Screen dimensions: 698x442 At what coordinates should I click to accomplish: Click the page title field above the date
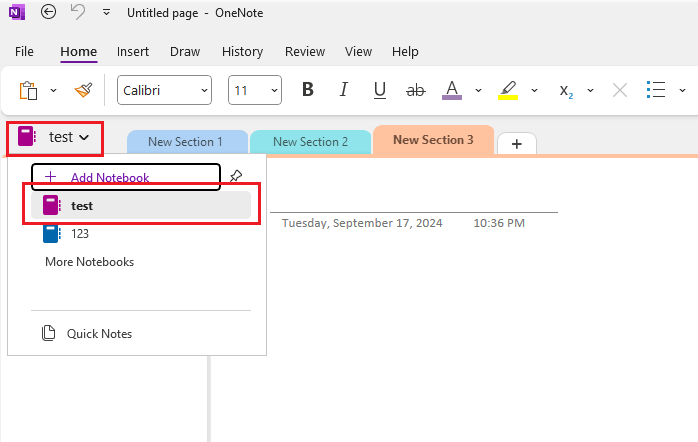coord(414,198)
